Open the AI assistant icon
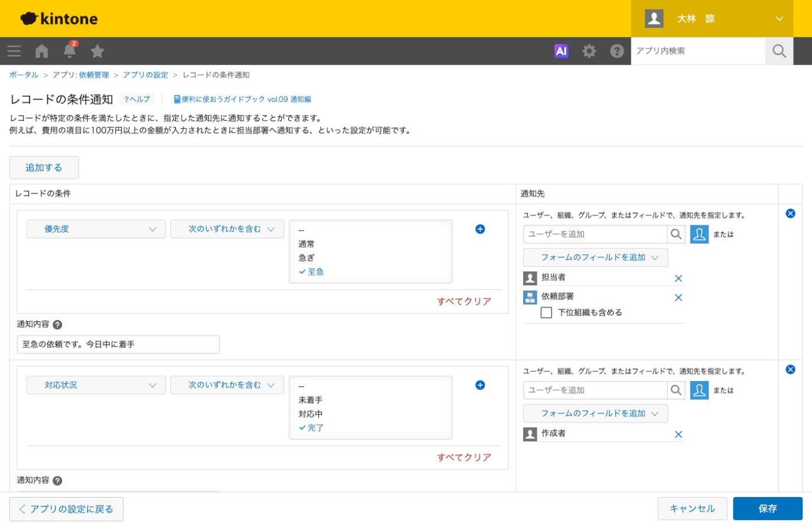Image resolution: width=812 pixels, height=526 pixels. tap(561, 51)
